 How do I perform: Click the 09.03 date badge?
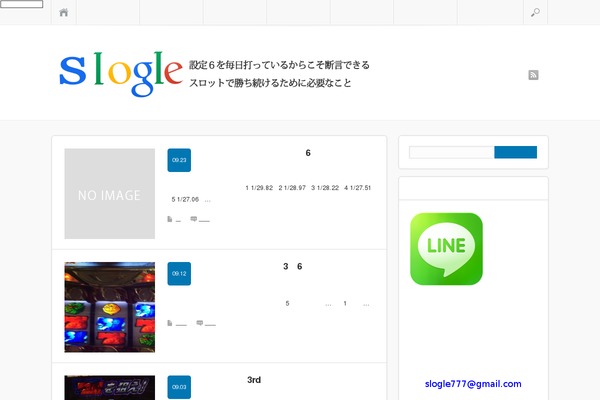pyautogui.click(x=179, y=387)
